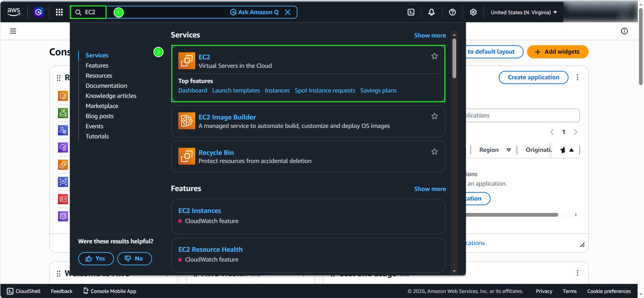Click No for helpful results

pos(135,259)
